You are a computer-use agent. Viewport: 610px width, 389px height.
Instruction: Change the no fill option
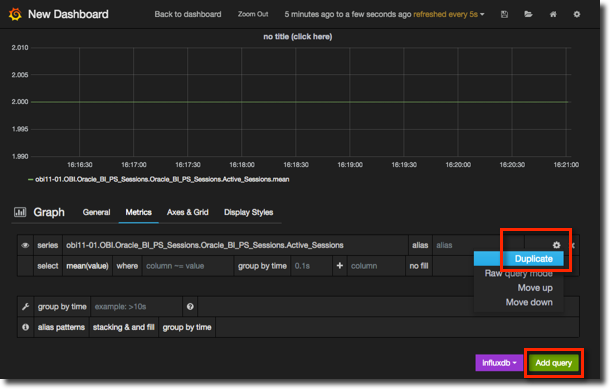click(419, 266)
